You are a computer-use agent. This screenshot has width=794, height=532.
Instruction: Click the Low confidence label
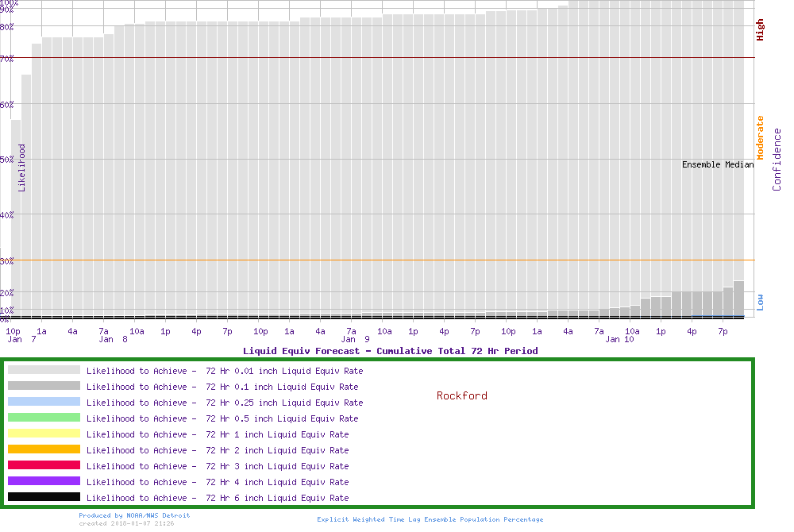pyautogui.click(x=760, y=302)
